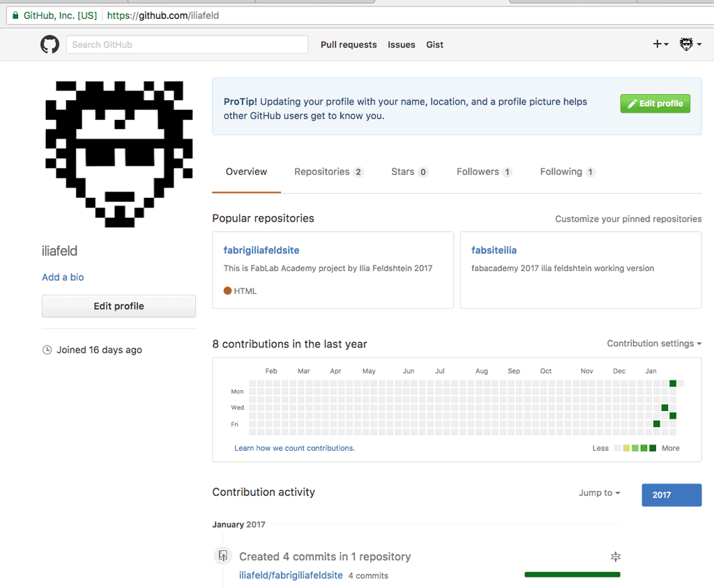This screenshot has height=588, width=714.
Task: Focus the Search GitHub field
Action: [x=187, y=45]
